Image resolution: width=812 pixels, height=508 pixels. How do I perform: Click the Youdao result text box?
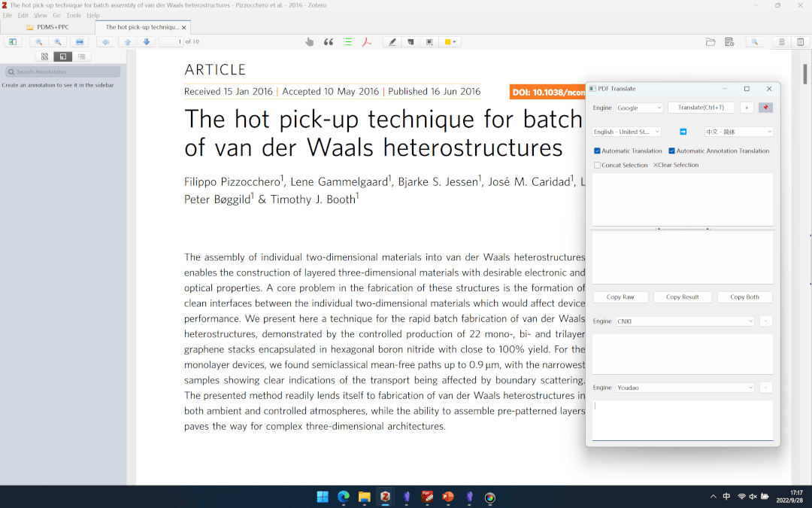coord(683,421)
